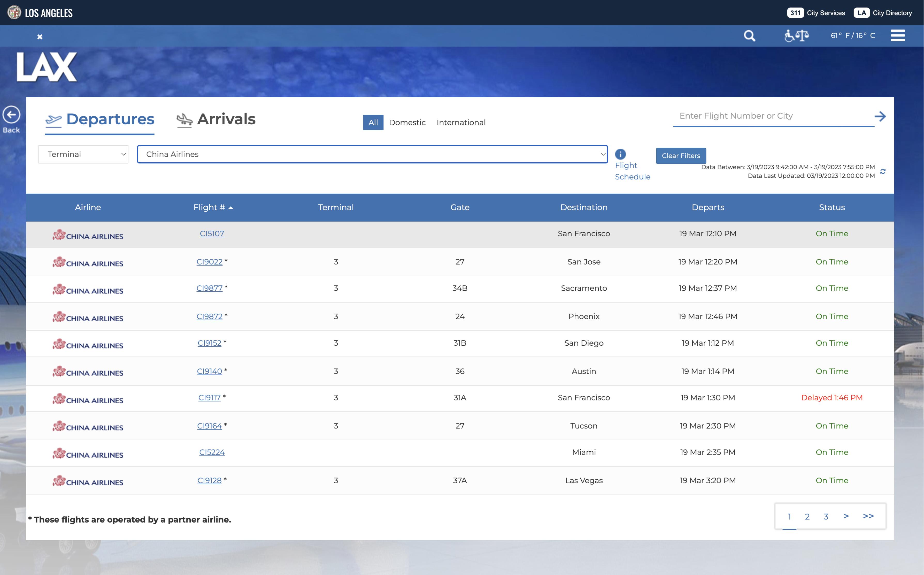Open the hamburger menu
Image resolution: width=924 pixels, height=575 pixels.
click(897, 35)
